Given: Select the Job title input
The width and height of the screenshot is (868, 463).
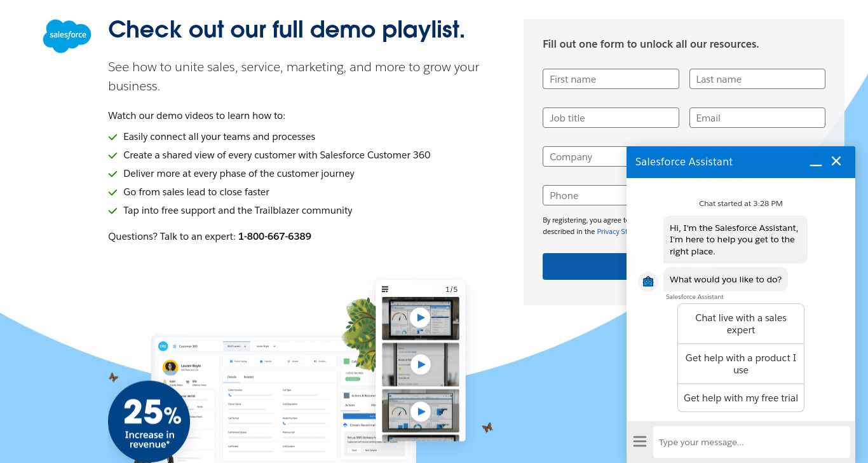Looking at the screenshot, I should click(611, 118).
